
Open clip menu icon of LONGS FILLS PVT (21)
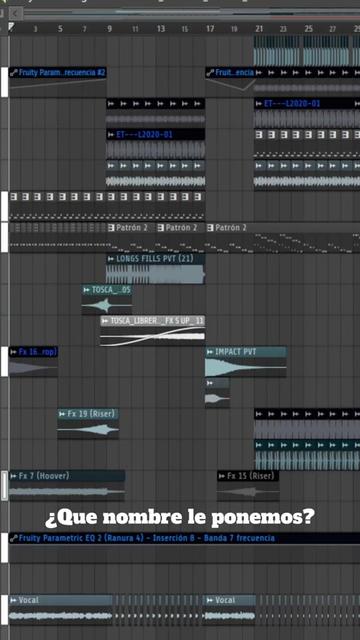click(111, 259)
